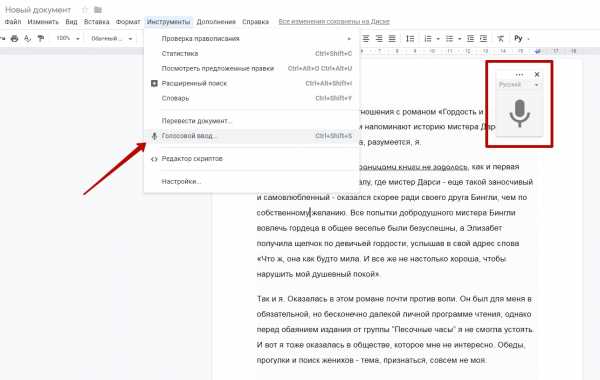Run the spell check toolbar icon
The height and width of the screenshot is (380, 600).
click(27, 38)
